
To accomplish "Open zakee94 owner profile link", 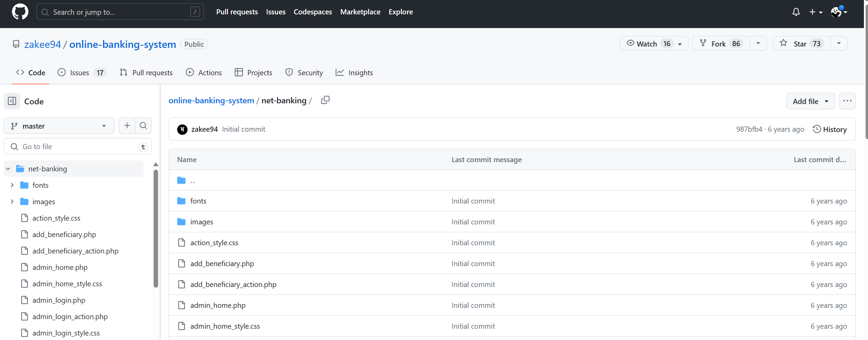I will 42,44.
